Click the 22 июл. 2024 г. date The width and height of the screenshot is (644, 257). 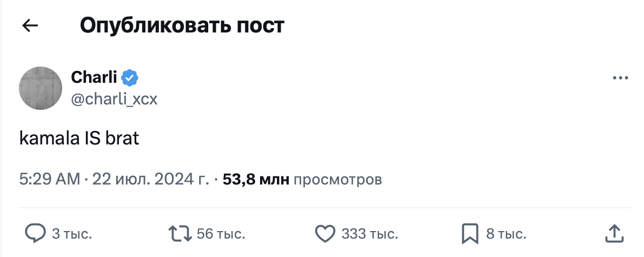point(151,179)
